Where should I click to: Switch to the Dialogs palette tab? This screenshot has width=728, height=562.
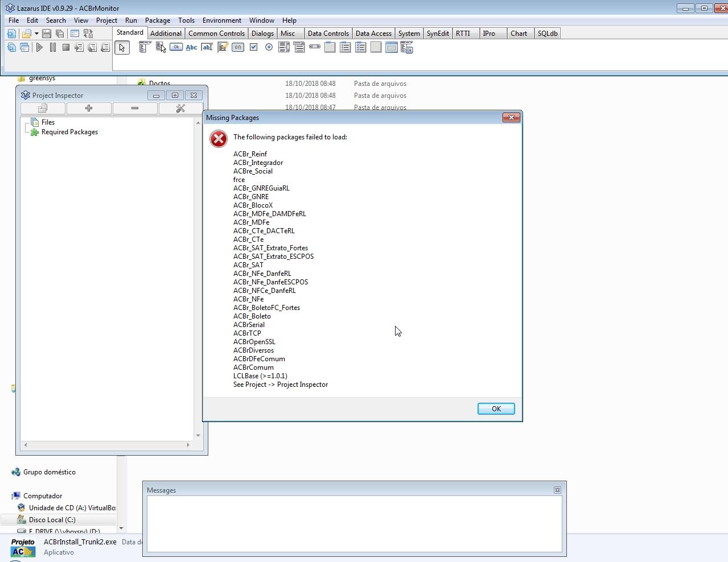(262, 34)
